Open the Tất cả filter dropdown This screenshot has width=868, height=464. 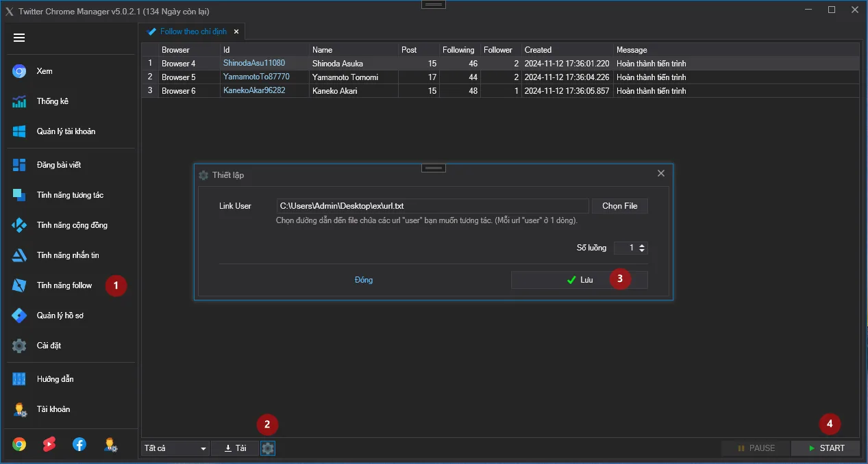coord(175,448)
